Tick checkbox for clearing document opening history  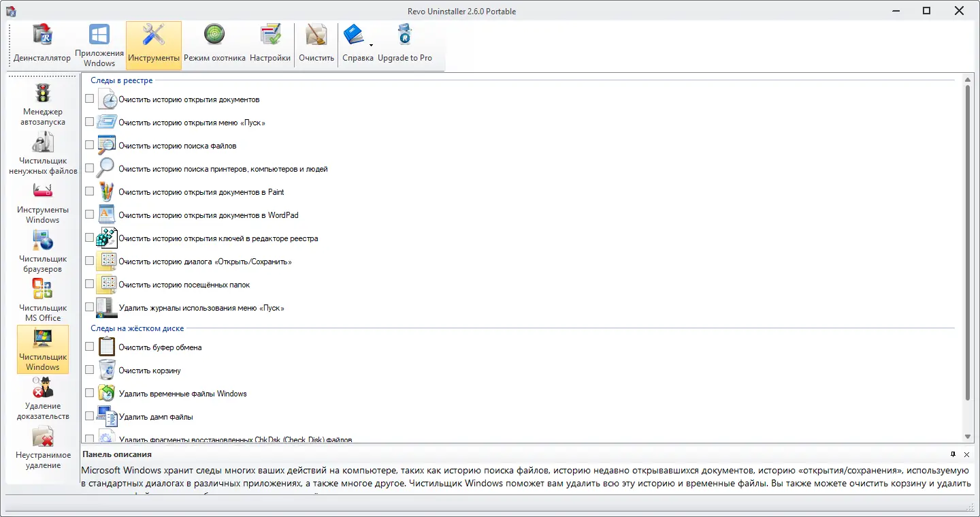coord(90,99)
